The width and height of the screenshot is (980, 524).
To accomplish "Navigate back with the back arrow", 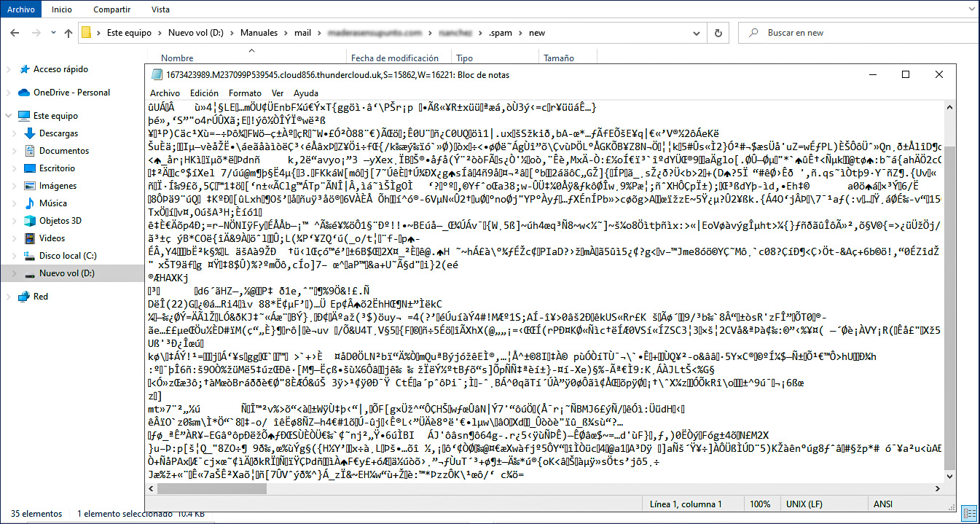I will click(x=14, y=34).
